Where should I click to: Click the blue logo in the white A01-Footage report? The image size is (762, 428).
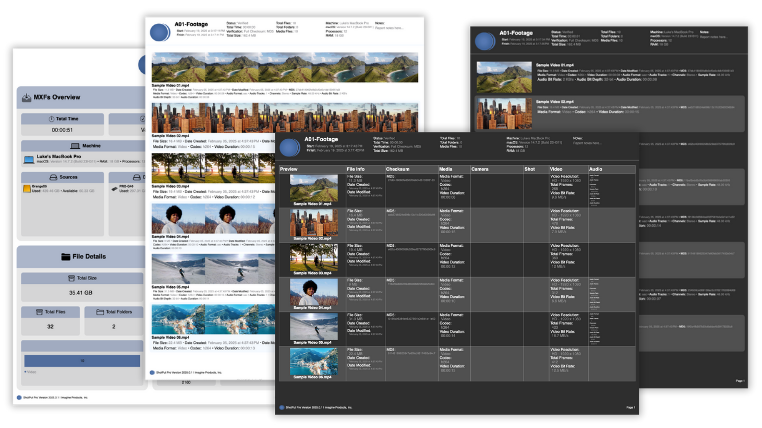[160, 34]
